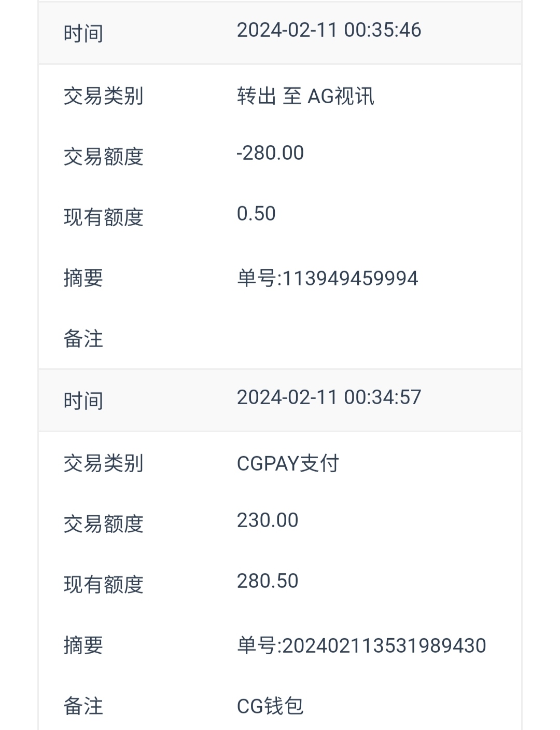The width and height of the screenshot is (560, 730).
Task: Tap the -280.00 transaction amount
Action: [x=270, y=154]
